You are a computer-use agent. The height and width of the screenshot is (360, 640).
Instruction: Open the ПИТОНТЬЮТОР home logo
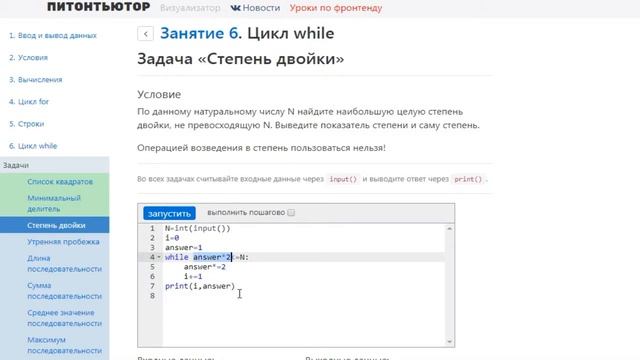[x=99, y=7]
